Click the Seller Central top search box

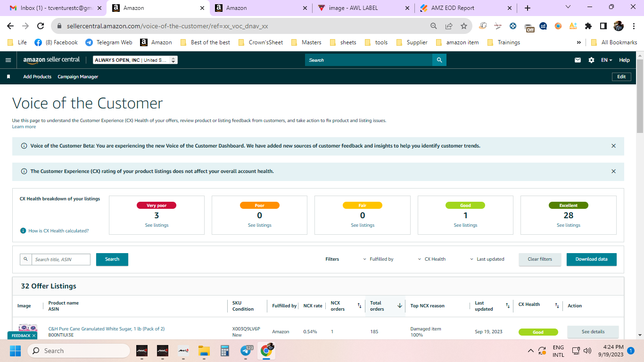(369, 60)
